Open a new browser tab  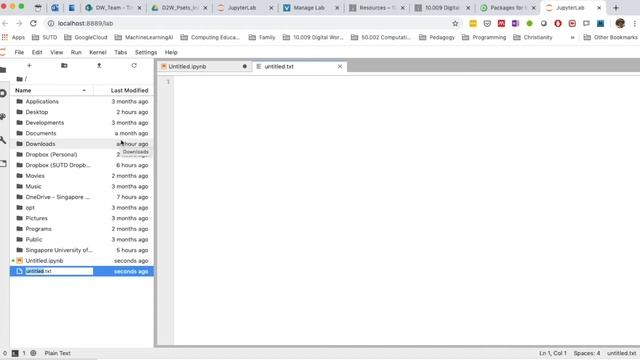click(x=616, y=8)
